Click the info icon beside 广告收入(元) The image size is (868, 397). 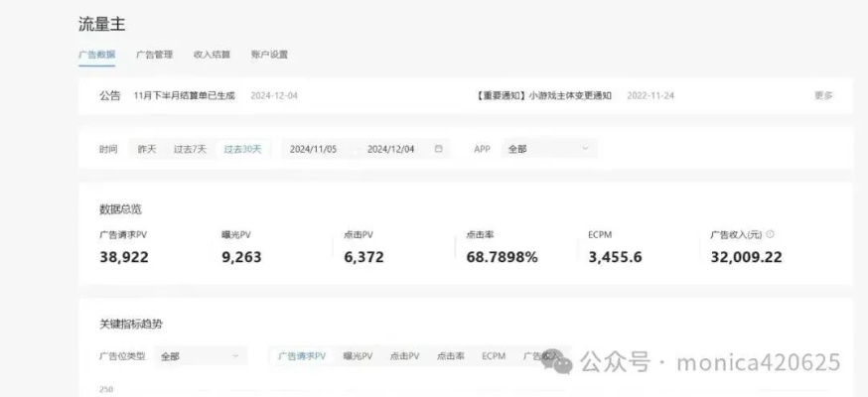[770, 234]
